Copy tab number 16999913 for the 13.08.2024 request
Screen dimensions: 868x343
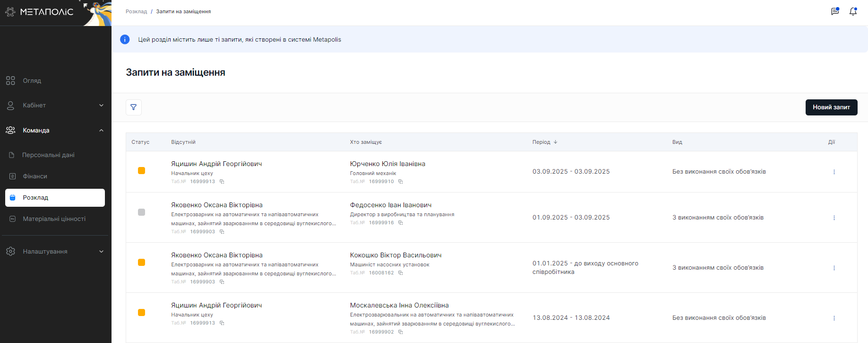coord(222,323)
